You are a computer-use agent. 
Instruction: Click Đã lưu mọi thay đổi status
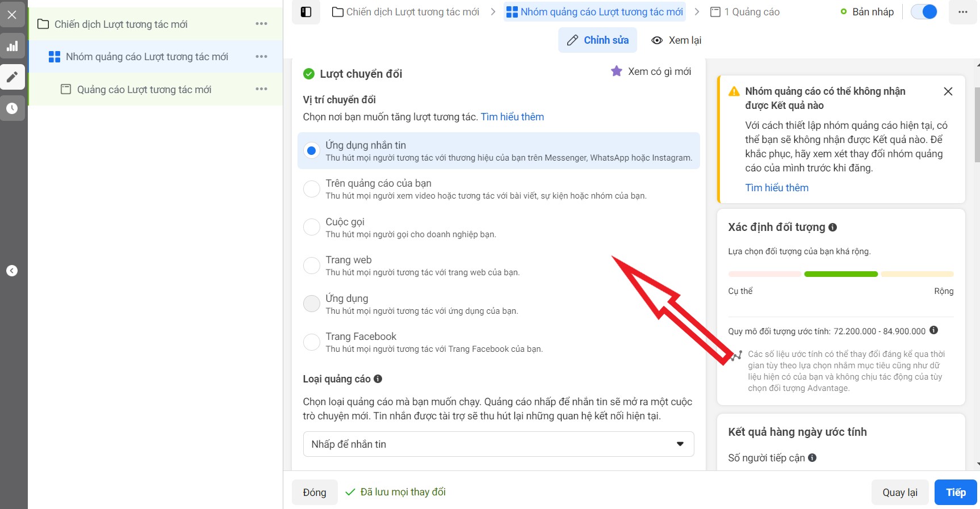coord(396,492)
